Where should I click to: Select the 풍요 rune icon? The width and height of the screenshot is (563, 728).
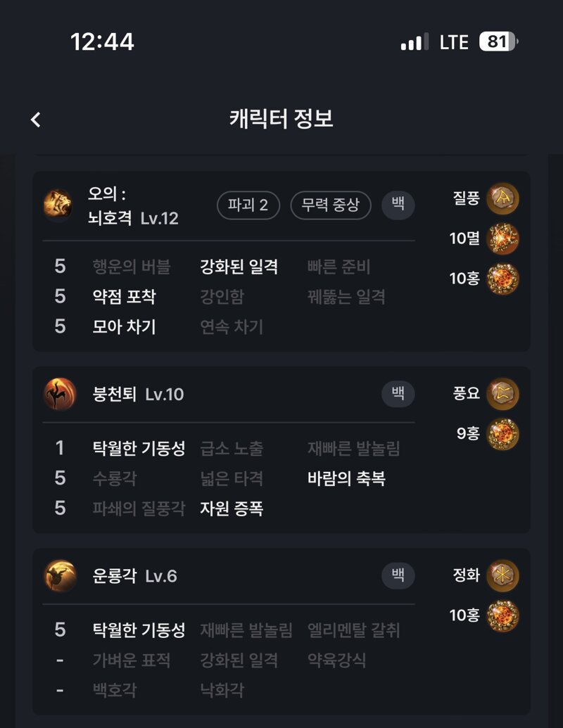click(x=502, y=394)
